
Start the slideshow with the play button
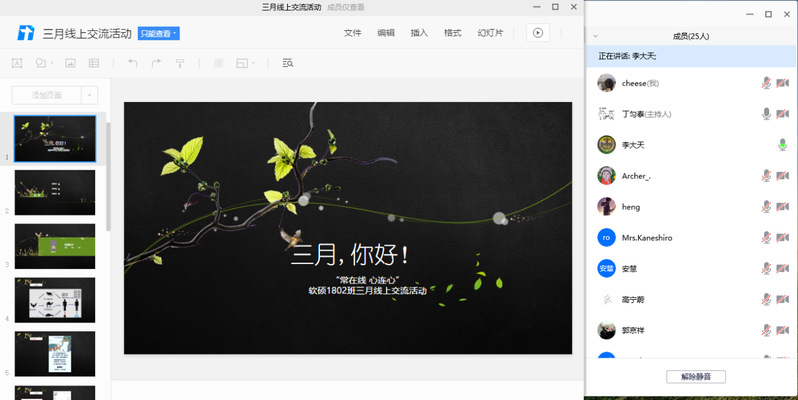pos(538,33)
